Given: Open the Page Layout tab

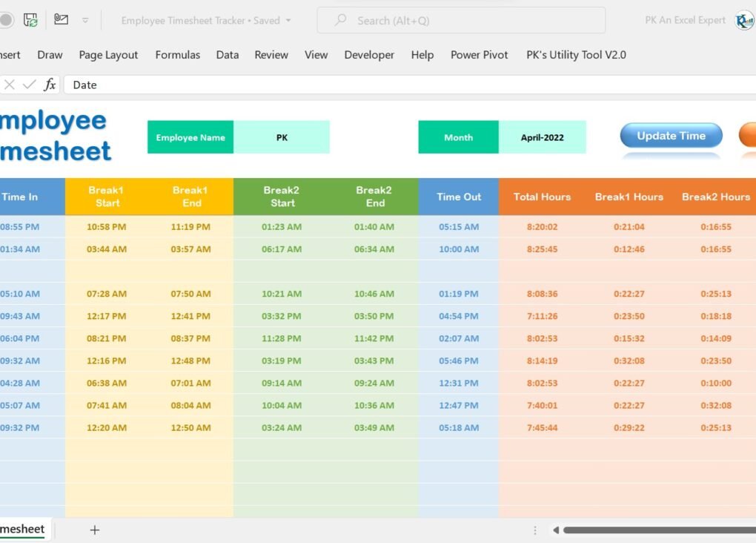Looking at the screenshot, I should tap(108, 55).
